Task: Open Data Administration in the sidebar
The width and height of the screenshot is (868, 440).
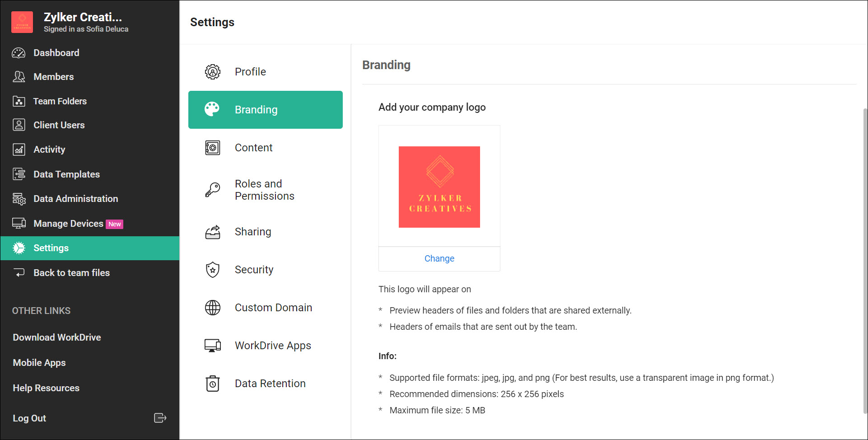Action: coord(75,199)
